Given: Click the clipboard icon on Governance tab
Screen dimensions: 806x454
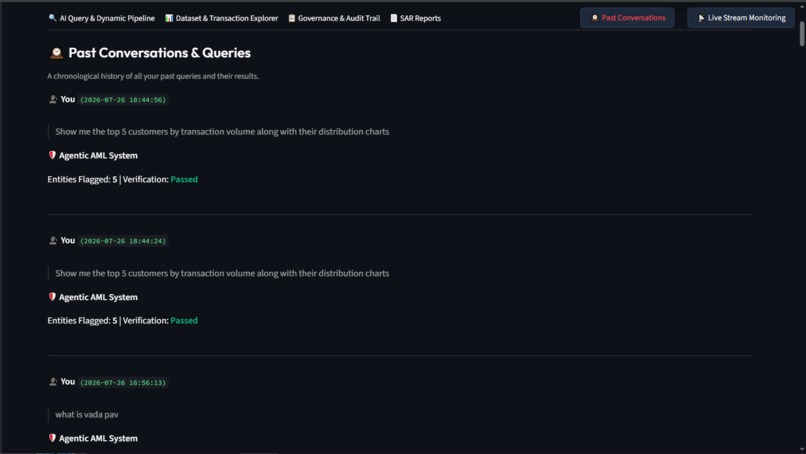Looking at the screenshot, I should pos(291,18).
